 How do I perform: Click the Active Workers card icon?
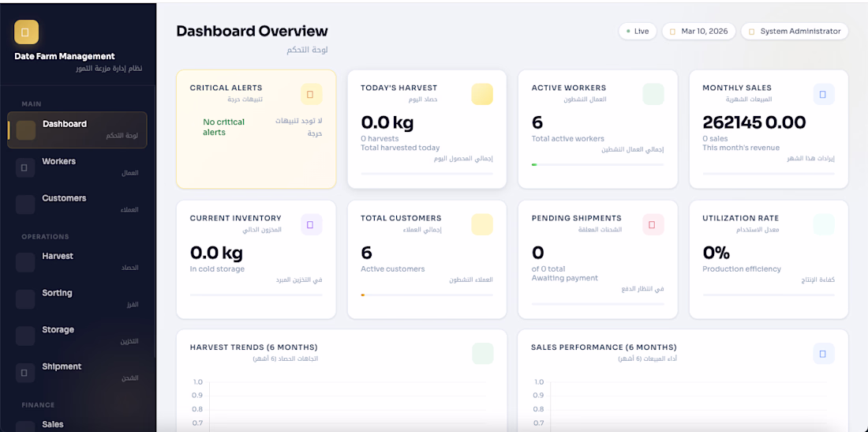653,94
